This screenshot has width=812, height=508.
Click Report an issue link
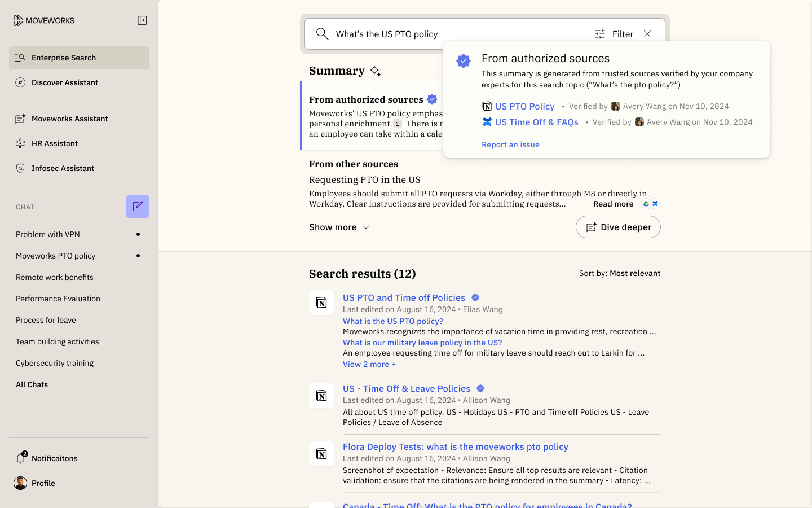510,144
